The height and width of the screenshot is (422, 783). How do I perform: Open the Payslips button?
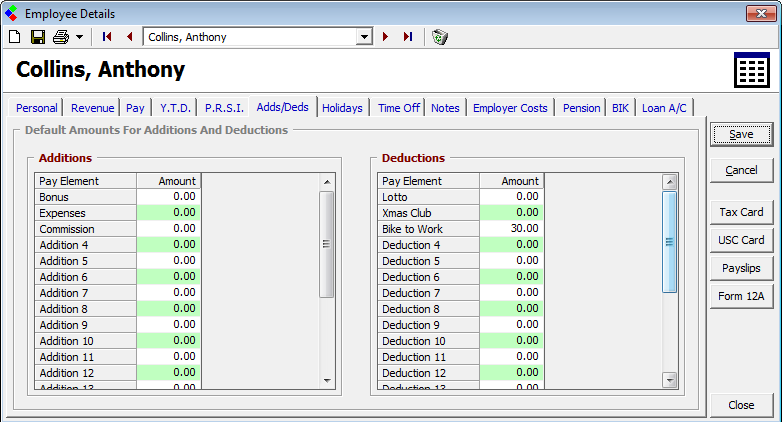[740, 268]
